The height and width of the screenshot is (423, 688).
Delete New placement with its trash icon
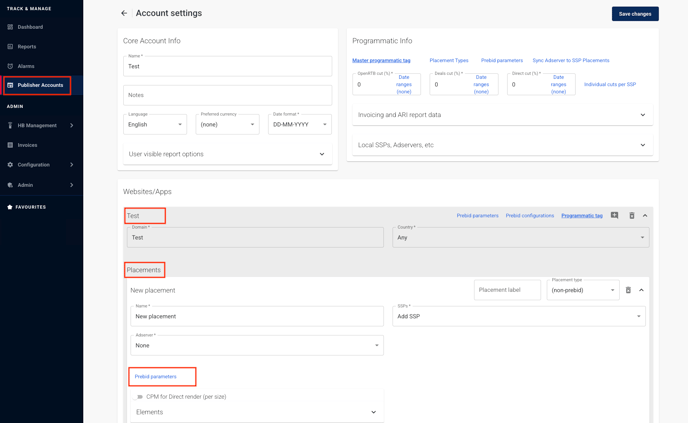click(x=628, y=290)
